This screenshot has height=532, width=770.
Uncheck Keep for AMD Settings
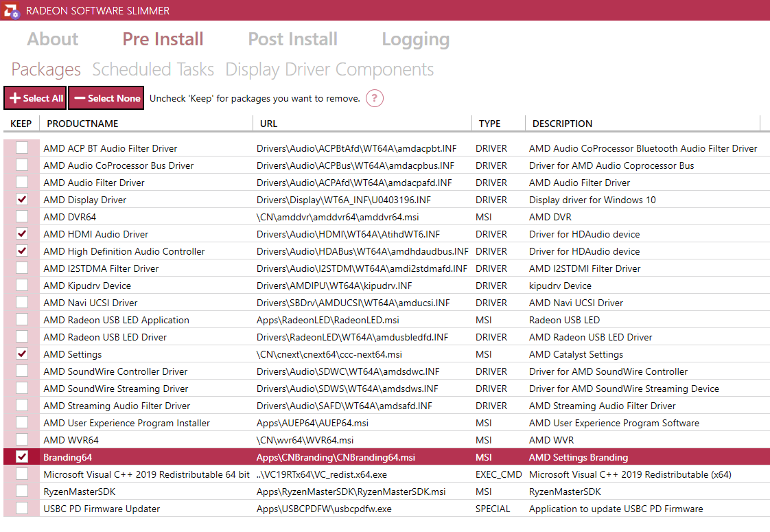click(x=21, y=354)
